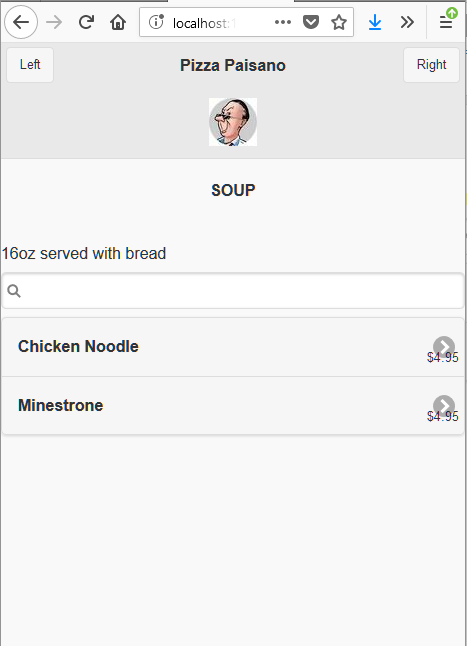
Task: Save page to Pocket
Action: coord(311,22)
